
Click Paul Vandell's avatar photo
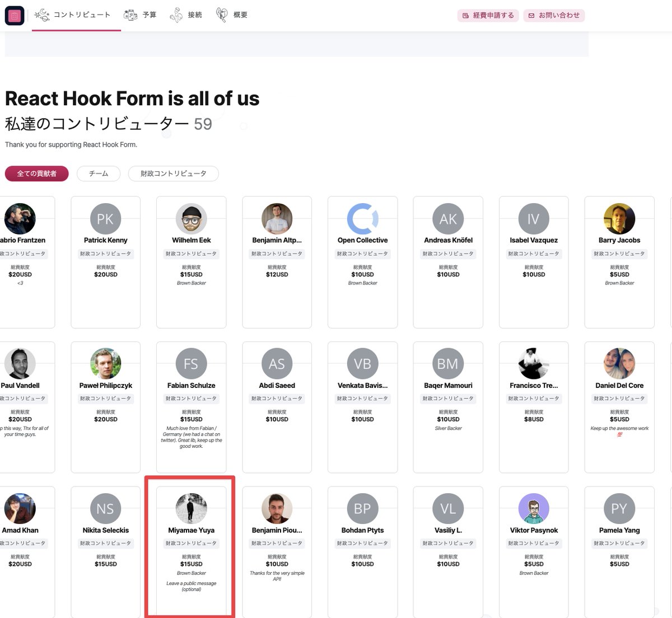20,364
